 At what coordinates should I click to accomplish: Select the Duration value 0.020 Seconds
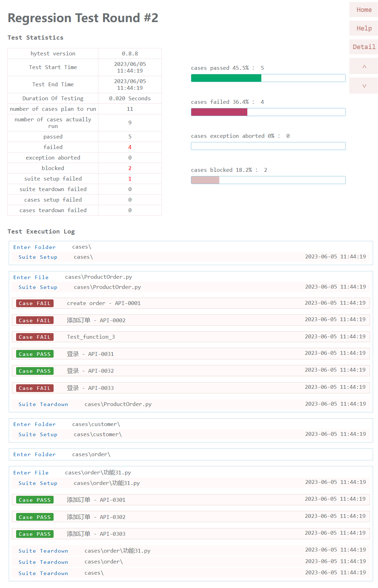(x=130, y=99)
